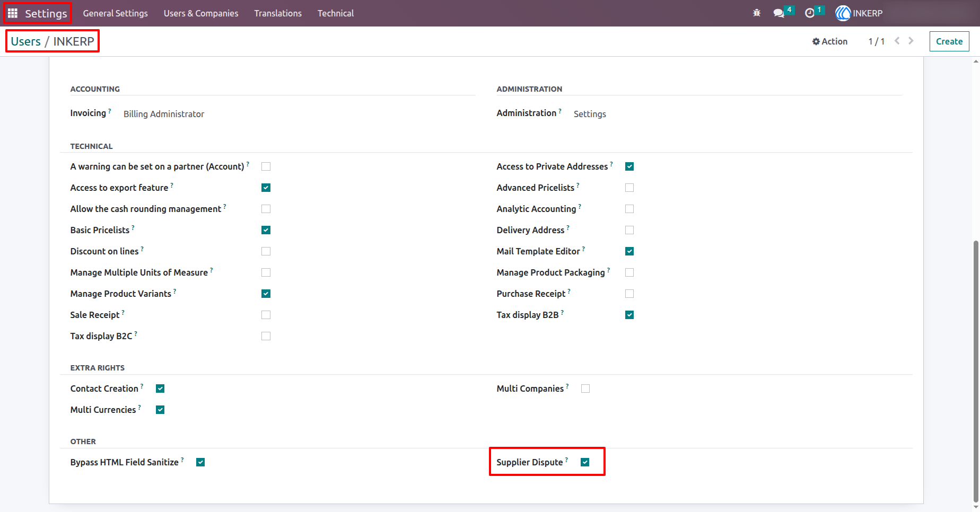Enable Multi Companies checkbox
Image resolution: width=980 pixels, height=512 pixels.
[585, 389]
